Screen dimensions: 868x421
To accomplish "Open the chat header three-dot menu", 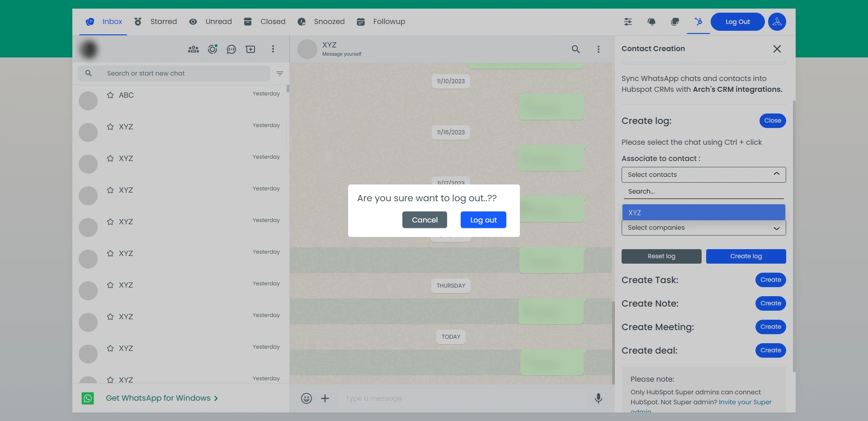I will tap(599, 49).
